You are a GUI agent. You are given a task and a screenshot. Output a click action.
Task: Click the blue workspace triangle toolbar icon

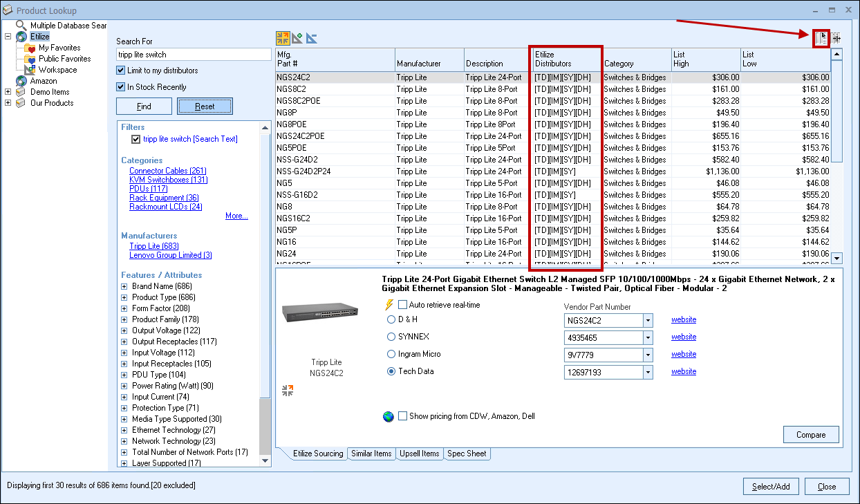coord(312,38)
